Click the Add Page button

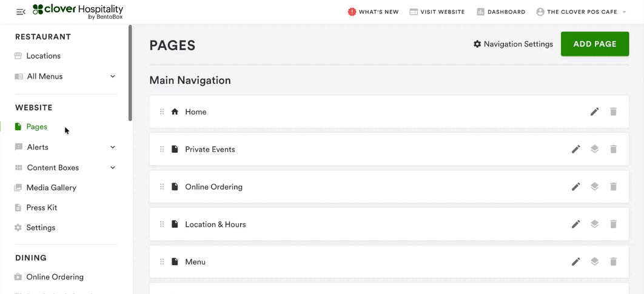594,44
